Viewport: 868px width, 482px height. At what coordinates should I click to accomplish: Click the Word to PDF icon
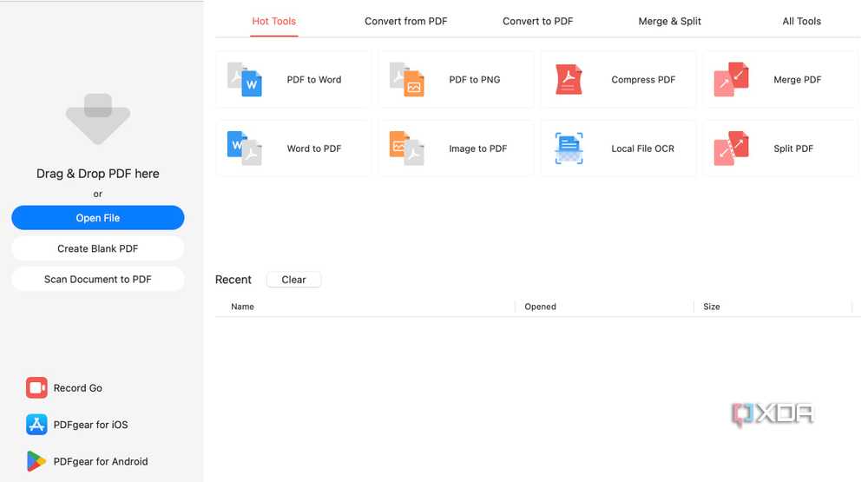244,149
